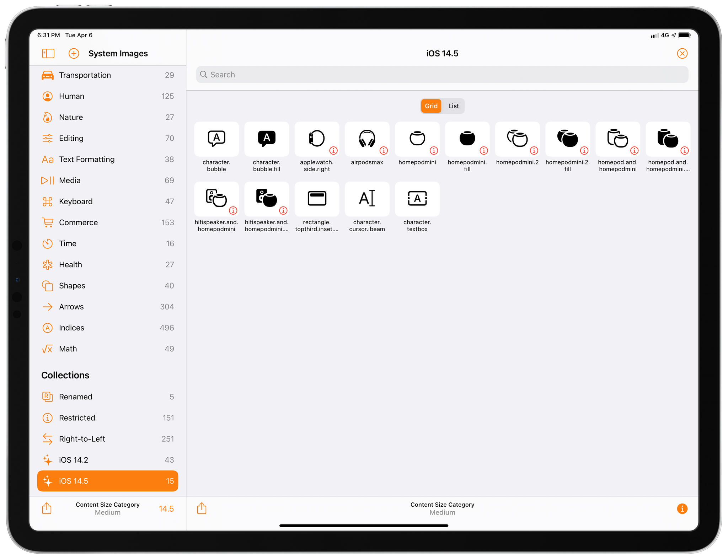This screenshot has height=560, width=728.
Task: Select the iOS 14.5 collection tab
Action: click(108, 481)
